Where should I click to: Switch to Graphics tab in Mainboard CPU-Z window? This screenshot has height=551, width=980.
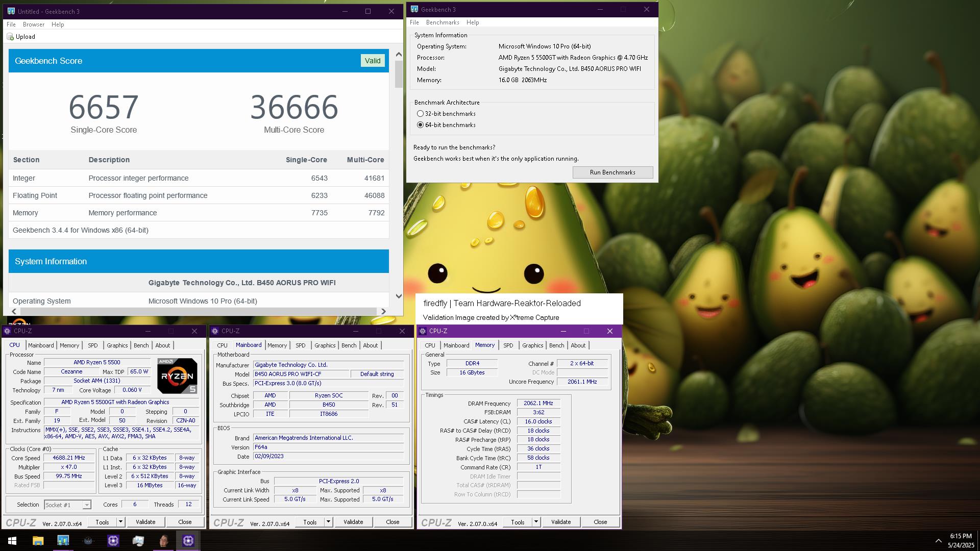coord(325,345)
